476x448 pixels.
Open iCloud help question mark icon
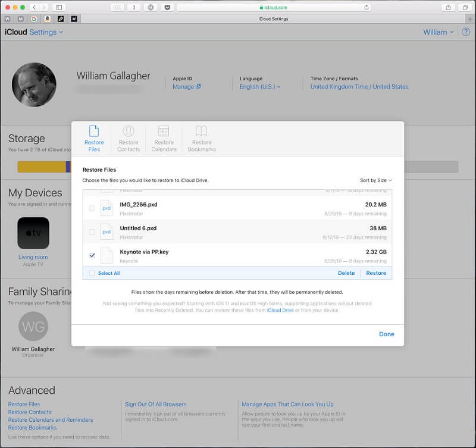pyautogui.click(x=466, y=32)
